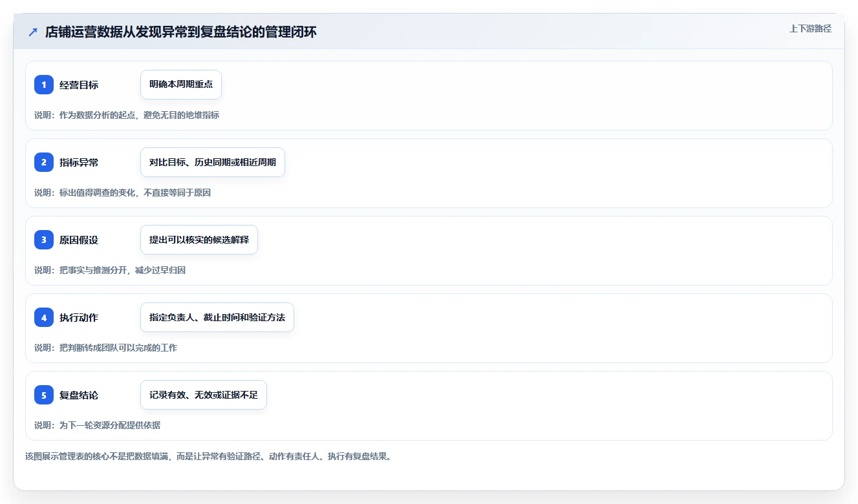858x504 pixels.
Task: Click the step 3 number badge
Action: 44,240
